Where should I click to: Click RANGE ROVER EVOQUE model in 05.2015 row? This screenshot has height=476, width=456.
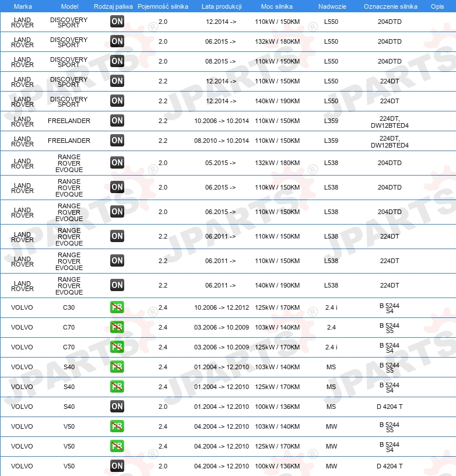tap(69, 163)
